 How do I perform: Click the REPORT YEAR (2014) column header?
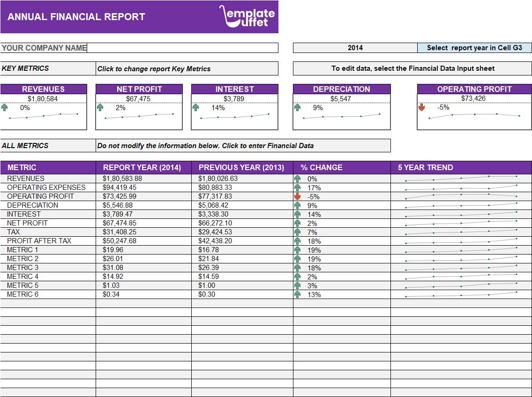point(143,168)
